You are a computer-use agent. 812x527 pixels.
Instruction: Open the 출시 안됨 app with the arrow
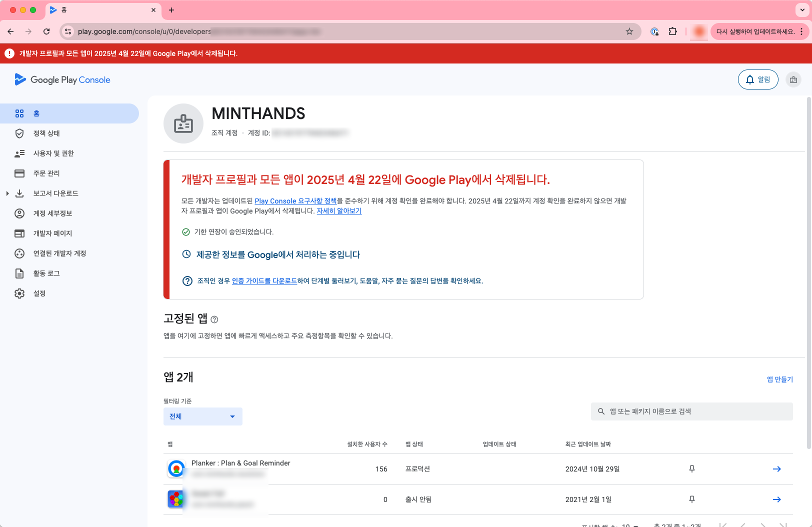click(x=777, y=499)
